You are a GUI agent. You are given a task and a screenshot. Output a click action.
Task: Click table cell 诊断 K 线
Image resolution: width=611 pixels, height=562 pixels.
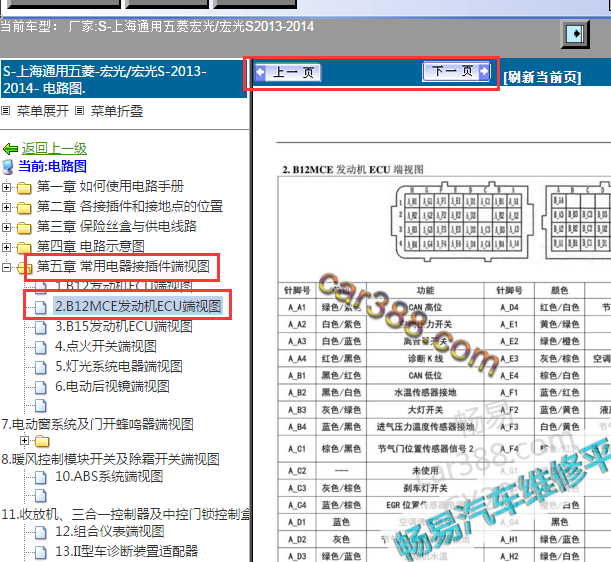coord(425,359)
